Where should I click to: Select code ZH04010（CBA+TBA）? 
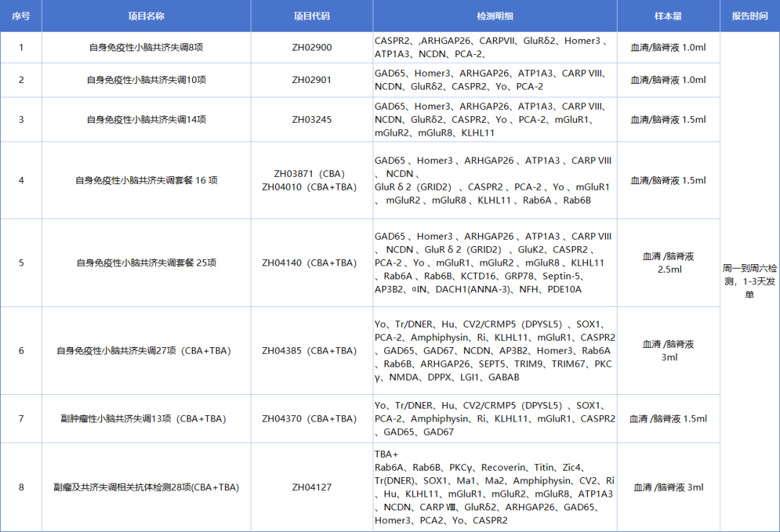(x=311, y=188)
